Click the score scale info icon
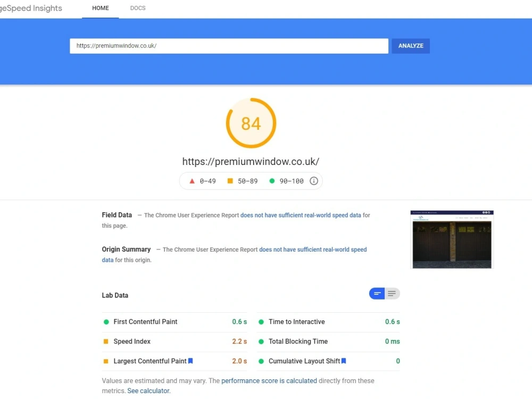 point(314,181)
